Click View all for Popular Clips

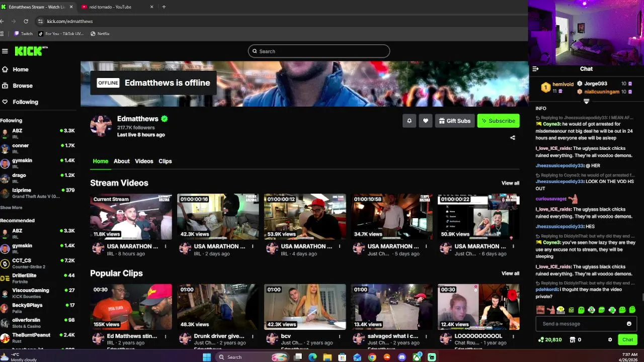tap(510, 274)
